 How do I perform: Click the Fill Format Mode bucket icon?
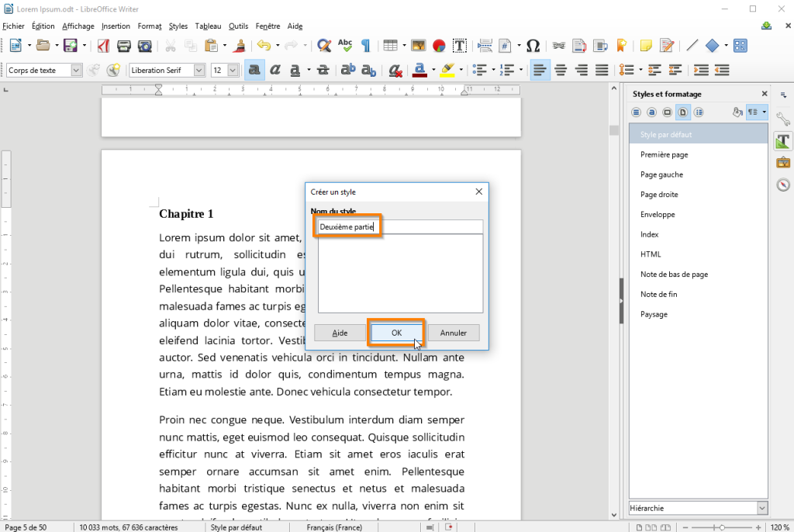pos(737,112)
